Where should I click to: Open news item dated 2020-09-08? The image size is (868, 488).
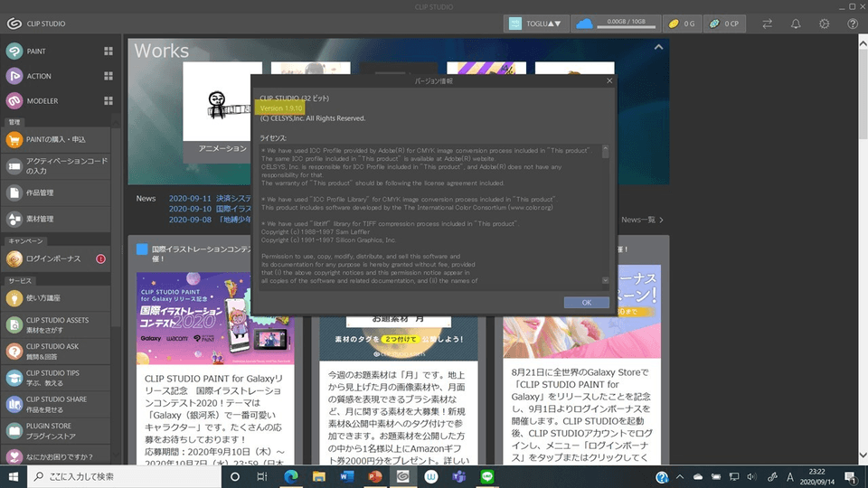tap(210, 219)
